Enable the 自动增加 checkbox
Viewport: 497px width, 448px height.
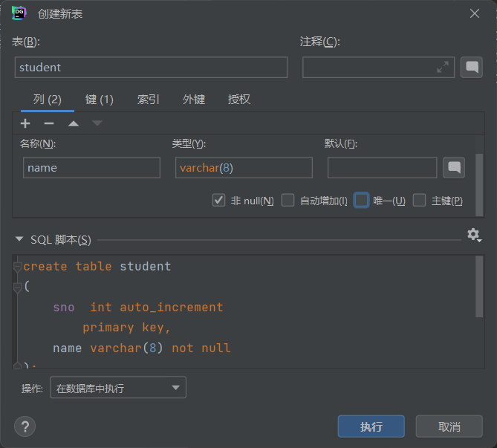point(288,201)
